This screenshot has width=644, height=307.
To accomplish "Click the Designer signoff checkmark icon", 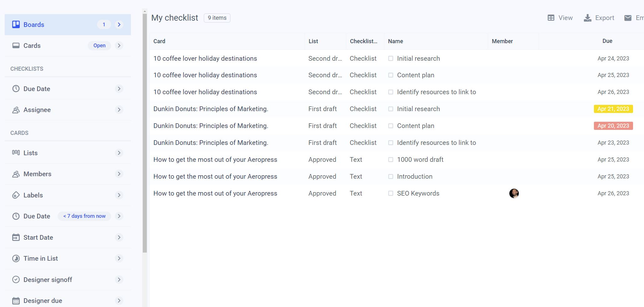I will coord(16,279).
